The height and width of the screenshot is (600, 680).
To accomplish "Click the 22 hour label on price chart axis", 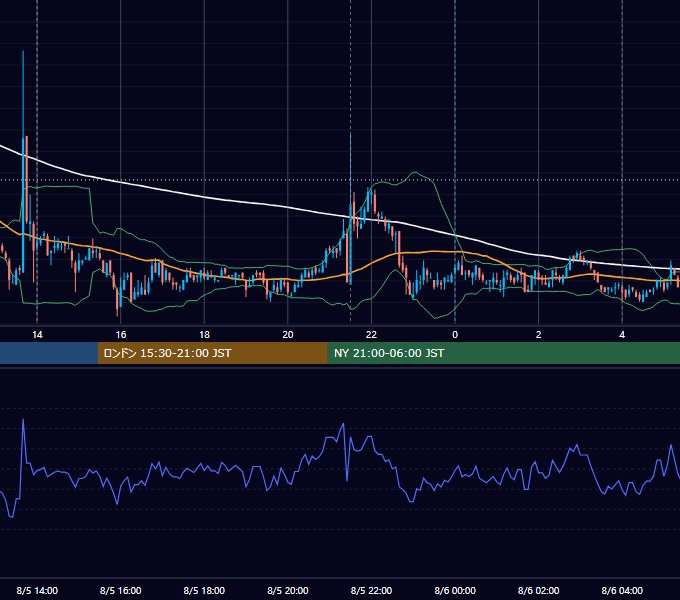I will point(371,335).
